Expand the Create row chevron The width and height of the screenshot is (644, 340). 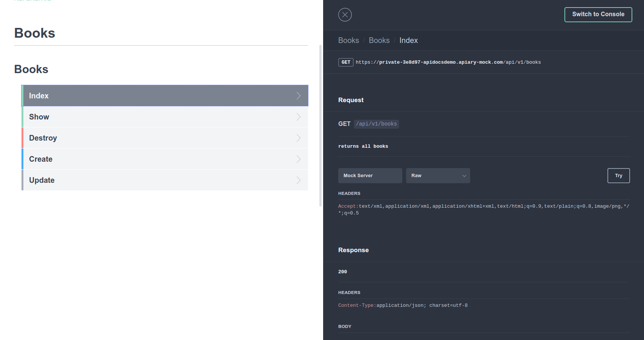(298, 159)
